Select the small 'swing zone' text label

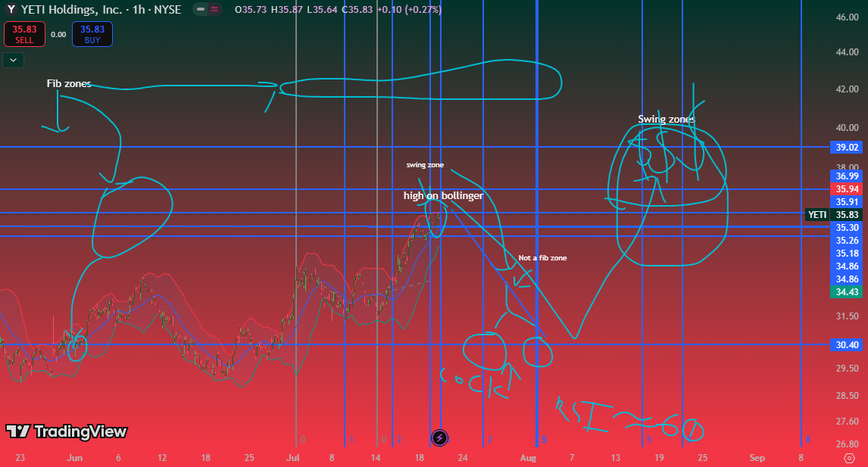click(425, 165)
